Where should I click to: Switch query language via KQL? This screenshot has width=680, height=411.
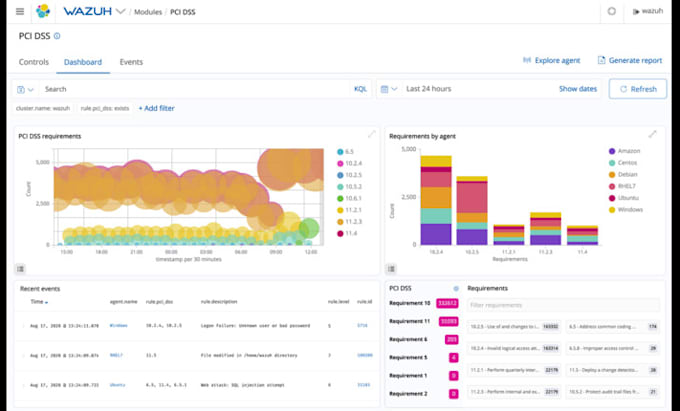coord(360,89)
